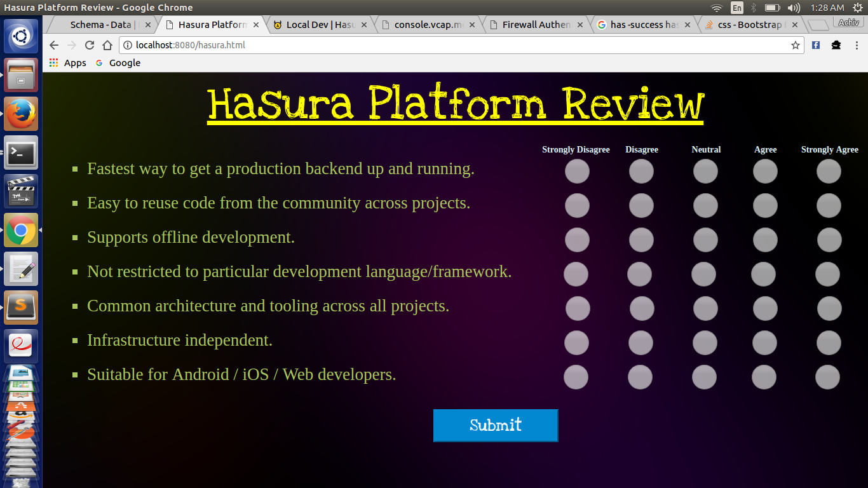The width and height of the screenshot is (868, 488).
Task: Select Agree for Android / iOS / Web developers
Action: [764, 377]
